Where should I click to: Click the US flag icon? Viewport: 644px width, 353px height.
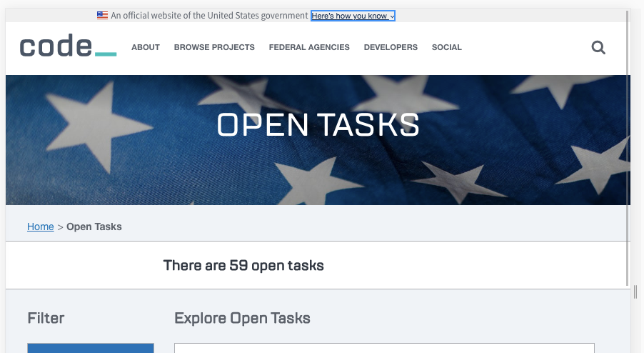102,16
